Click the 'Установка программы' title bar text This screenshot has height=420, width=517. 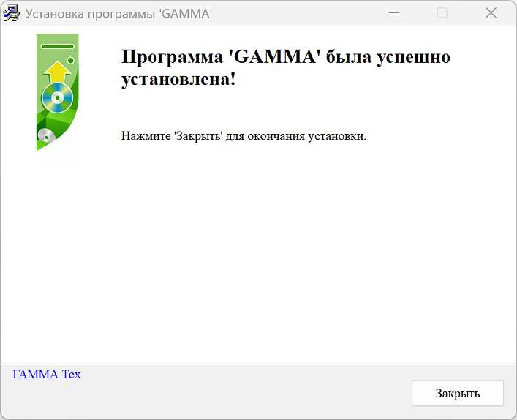[x=90, y=13]
